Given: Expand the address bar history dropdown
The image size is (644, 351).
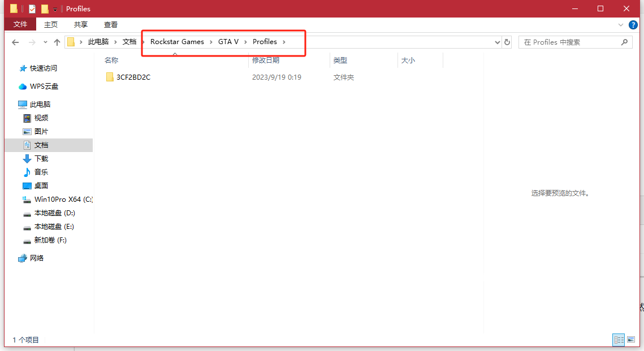Looking at the screenshot, I should [x=498, y=42].
